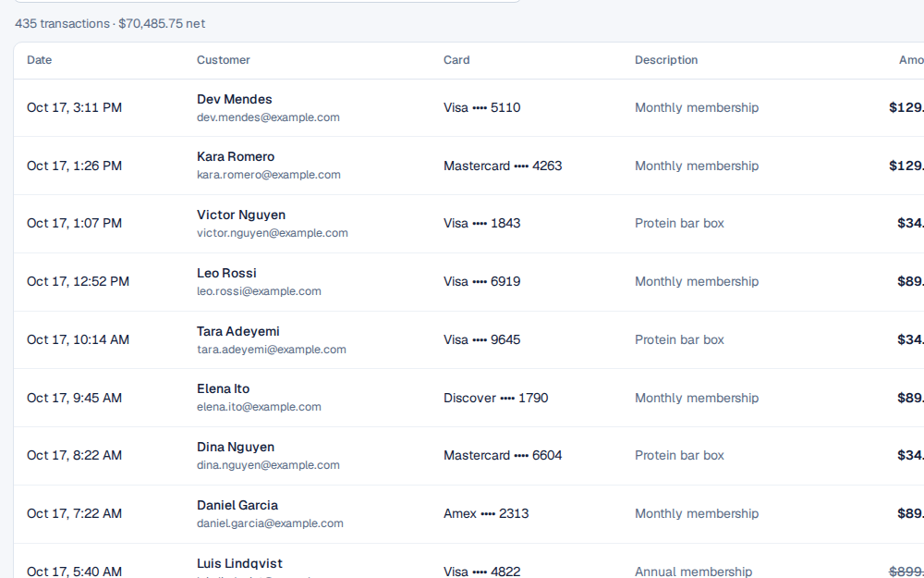Click card Amex 2313
The width and height of the screenshot is (924, 578).
tap(486, 513)
